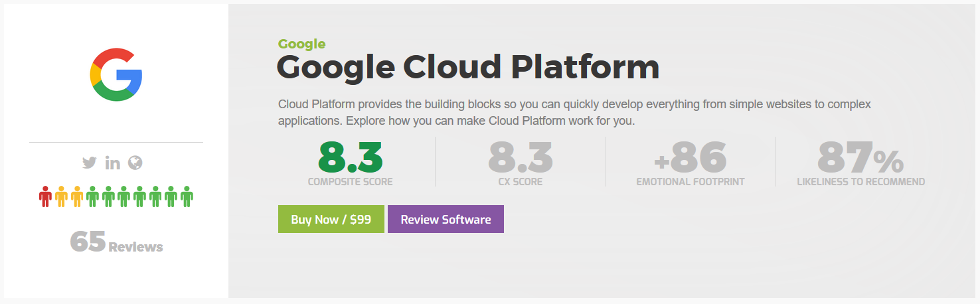Open the 65 Reviews link
This screenshot has width=980, height=304.
point(116,242)
